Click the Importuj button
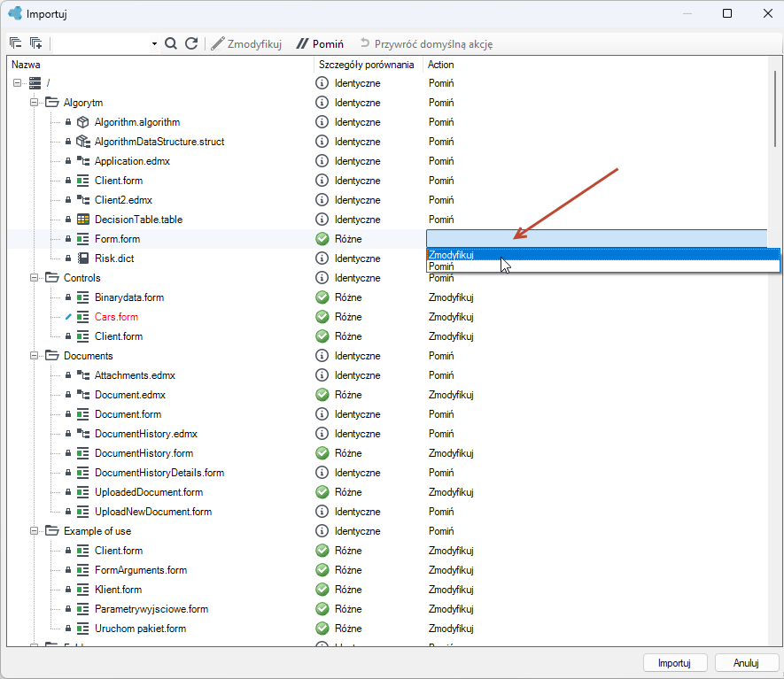Screen dimensions: 784x679 (x=674, y=663)
